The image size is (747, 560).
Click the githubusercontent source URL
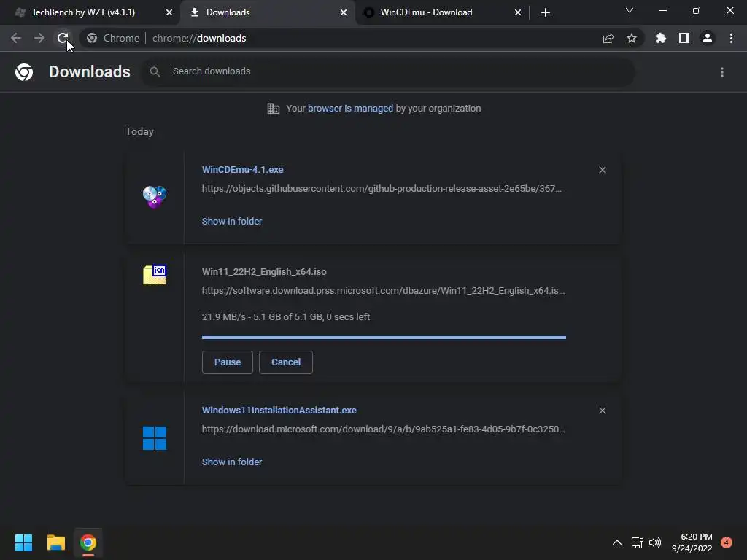[382, 189]
